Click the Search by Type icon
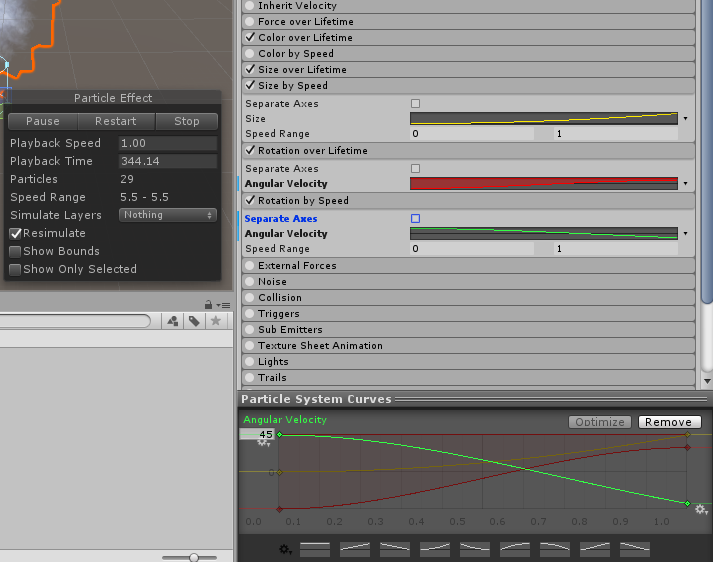713x562 pixels. [173, 321]
